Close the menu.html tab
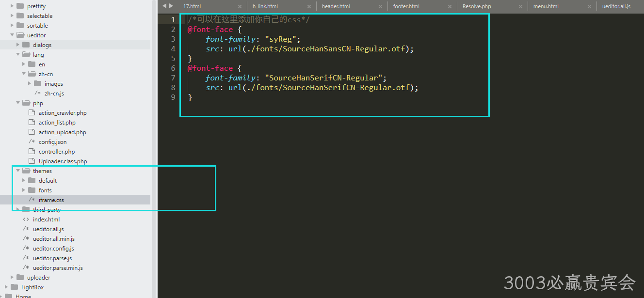Screen dimensions: 644x298 coord(589,7)
